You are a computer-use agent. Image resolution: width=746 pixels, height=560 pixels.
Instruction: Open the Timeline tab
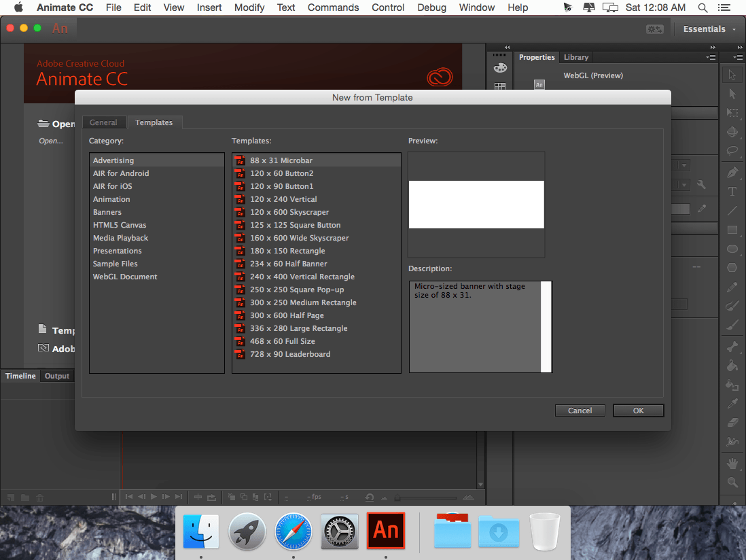[20, 376]
